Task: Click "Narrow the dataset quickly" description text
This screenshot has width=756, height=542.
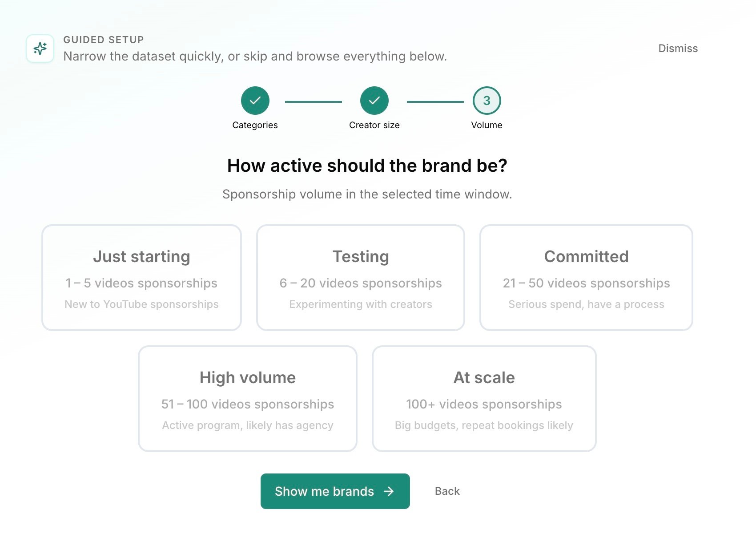Action: [x=255, y=57]
